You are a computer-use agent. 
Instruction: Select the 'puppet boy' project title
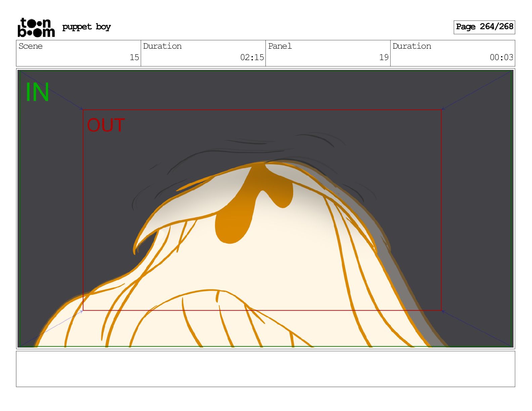point(86,27)
